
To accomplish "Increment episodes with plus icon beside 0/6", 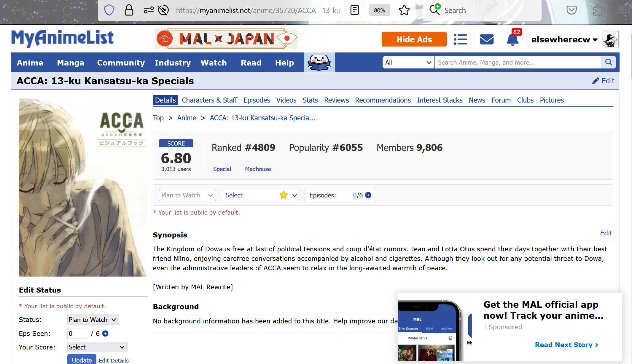I will [368, 195].
